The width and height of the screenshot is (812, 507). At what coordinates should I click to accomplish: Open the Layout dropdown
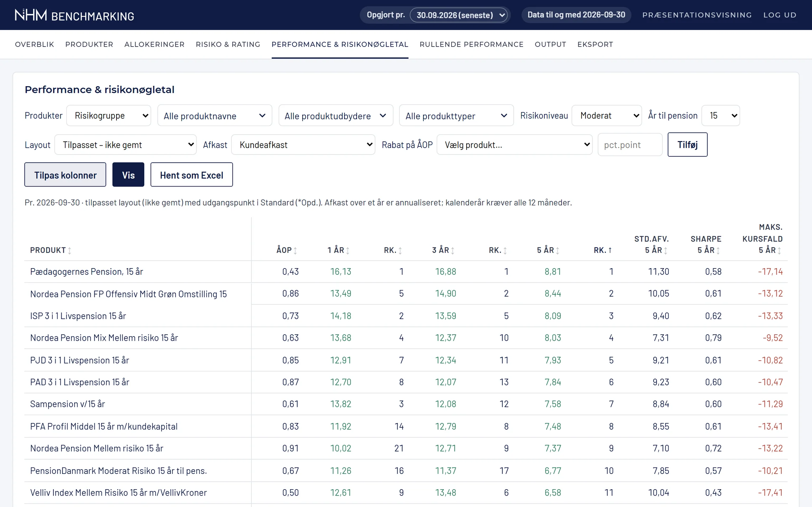[125, 145]
